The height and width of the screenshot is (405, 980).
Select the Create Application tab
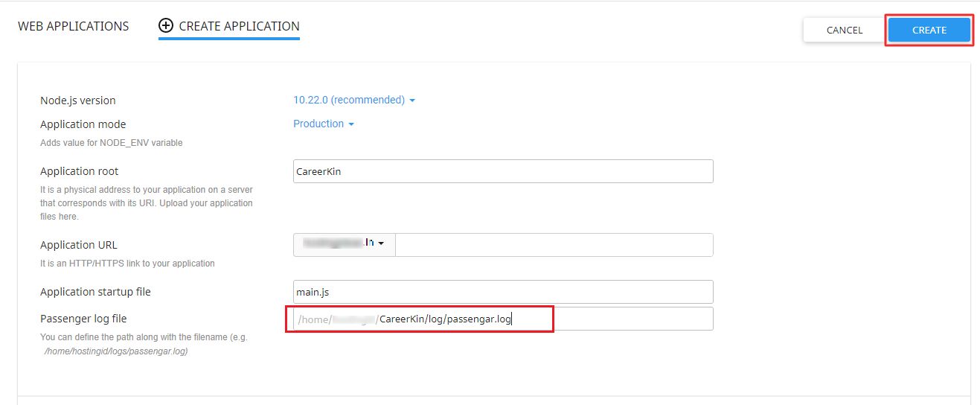[x=229, y=26]
